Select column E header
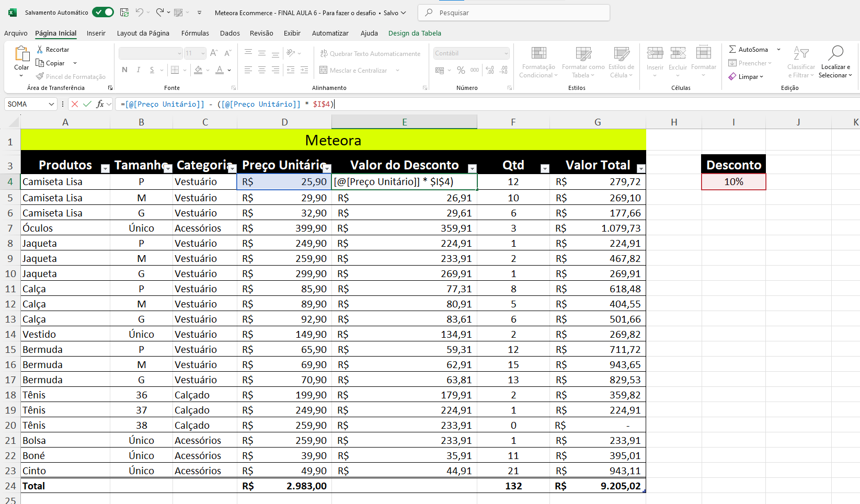 404,122
